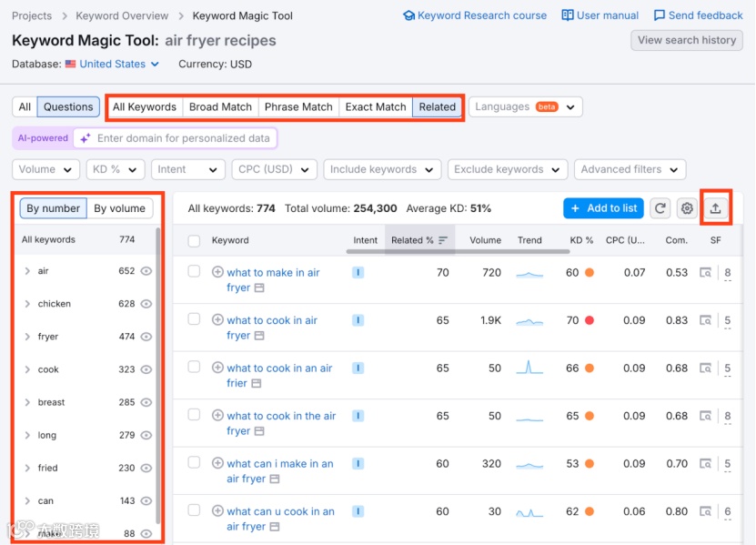The height and width of the screenshot is (545, 756).
Task: Open the Advanced filters dropdown
Action: (630, 169)
